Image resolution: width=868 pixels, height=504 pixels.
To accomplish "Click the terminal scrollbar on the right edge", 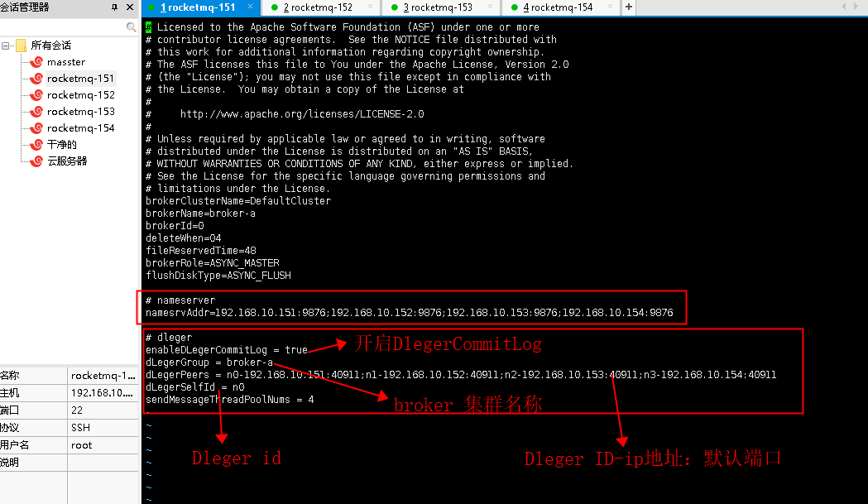I will click(x=864, y=248).
